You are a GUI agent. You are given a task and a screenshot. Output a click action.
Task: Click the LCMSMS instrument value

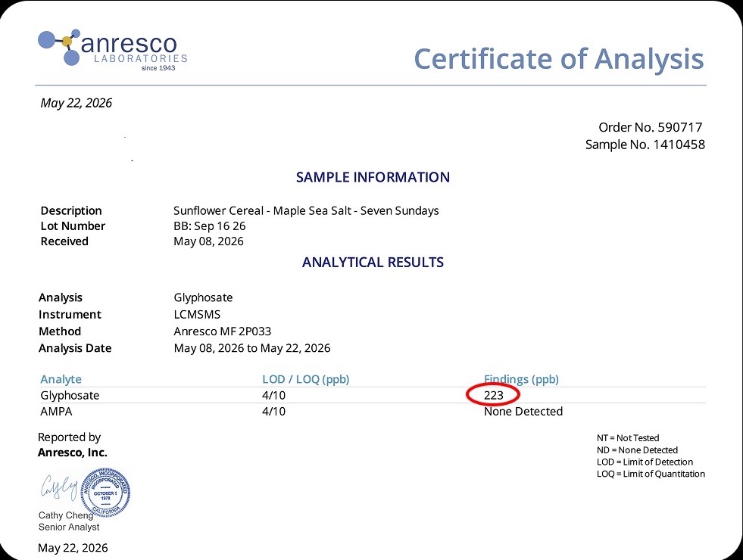click(x=197, y=314)
